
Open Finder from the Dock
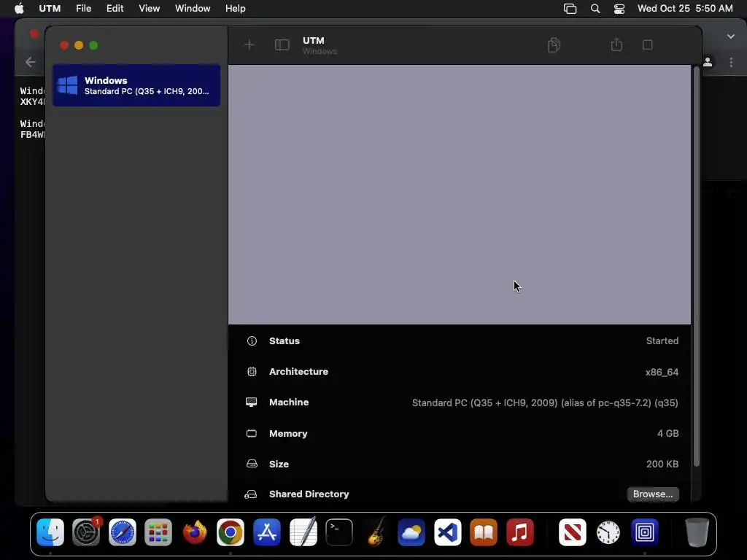click(x=50, y=532)
